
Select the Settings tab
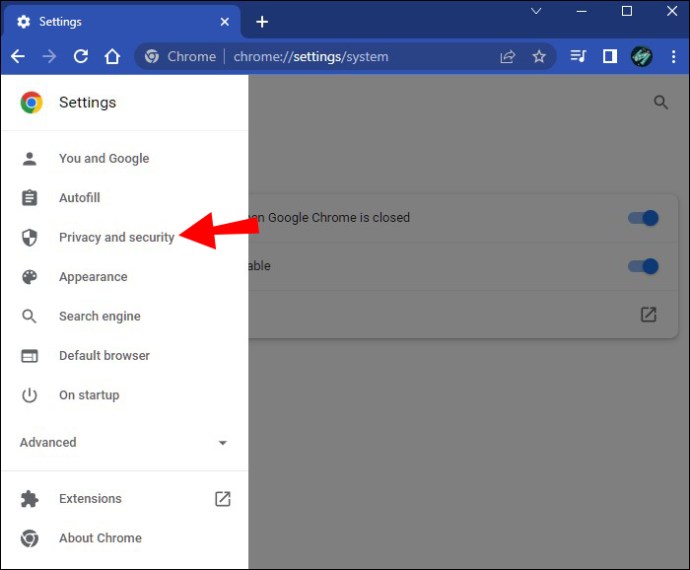122,22
